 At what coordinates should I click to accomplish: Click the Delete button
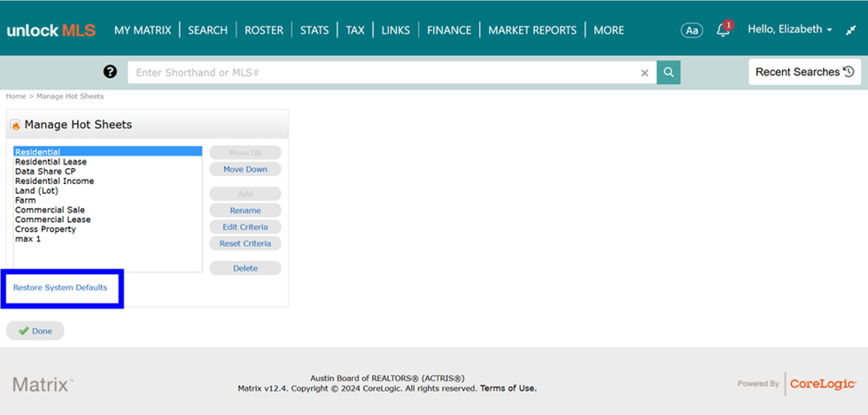[x=245, y=268]
